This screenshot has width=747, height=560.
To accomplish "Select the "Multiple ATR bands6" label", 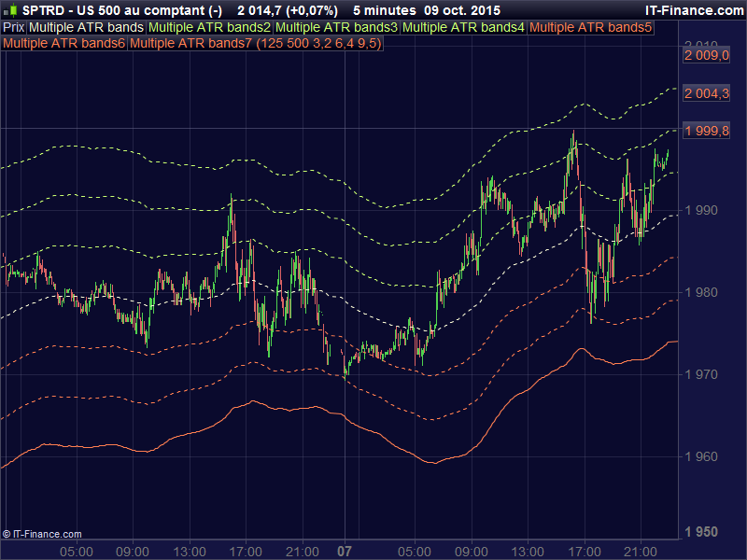I will (63, 42).
